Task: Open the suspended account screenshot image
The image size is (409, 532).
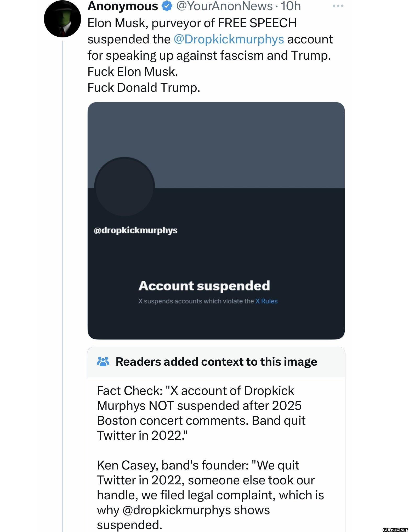Action: tap(216, 221)
